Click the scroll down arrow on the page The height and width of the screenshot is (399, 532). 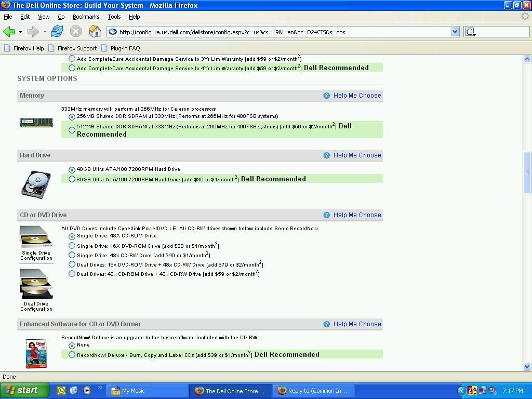coord(527,366)
